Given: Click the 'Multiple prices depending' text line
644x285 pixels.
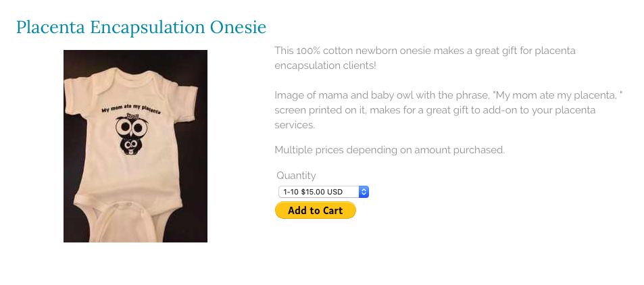Looking at the screenshot, I should click(x=389, y=150).
